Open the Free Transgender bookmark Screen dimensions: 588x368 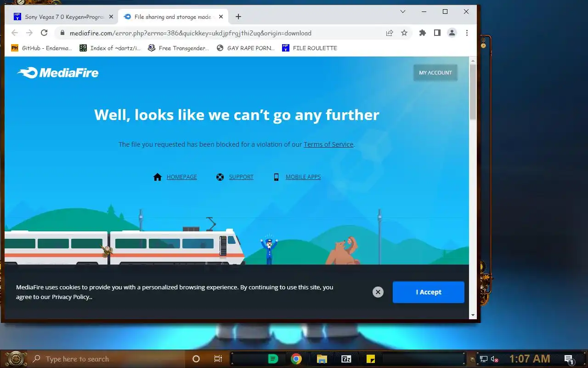tap(179, 48)
